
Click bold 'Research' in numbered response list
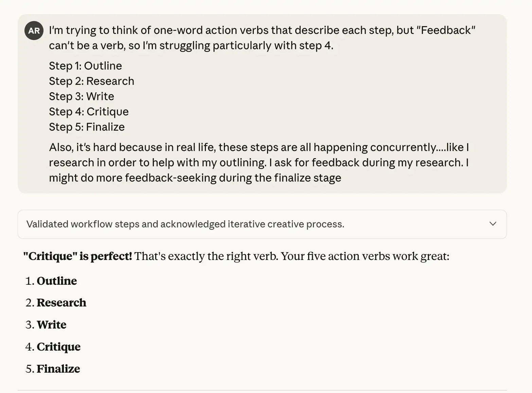(61, 303)
